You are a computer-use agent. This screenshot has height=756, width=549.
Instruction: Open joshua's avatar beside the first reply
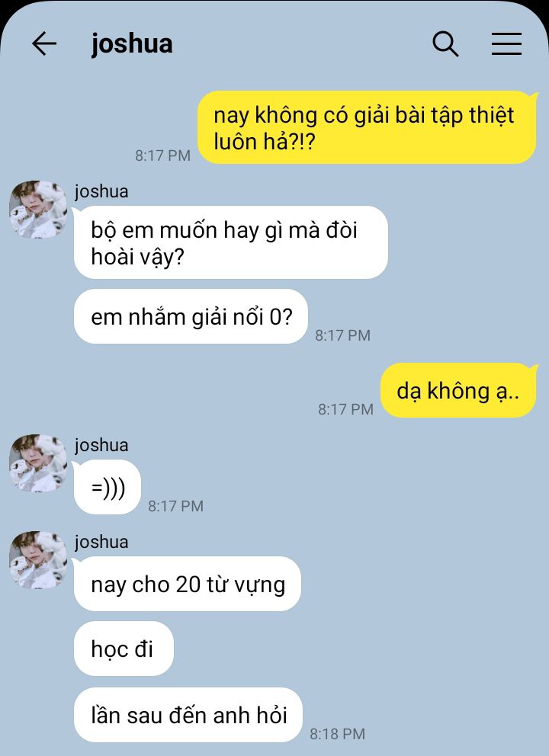(38, 210)
